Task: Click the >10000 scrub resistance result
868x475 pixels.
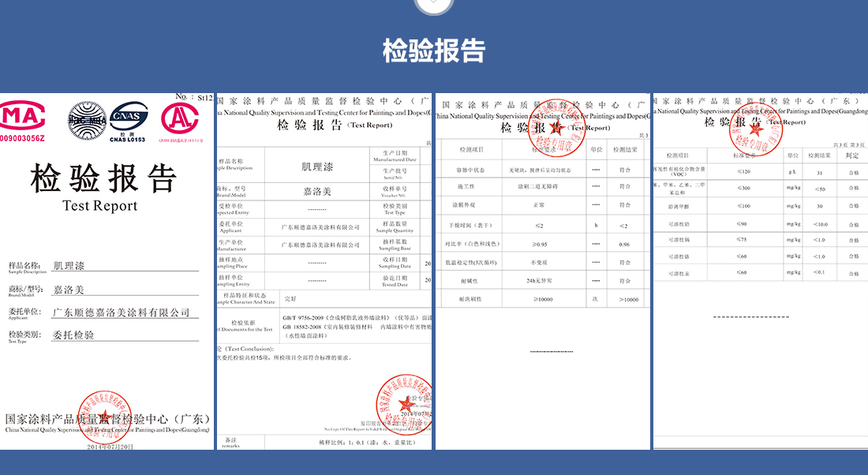Action: 628,300
